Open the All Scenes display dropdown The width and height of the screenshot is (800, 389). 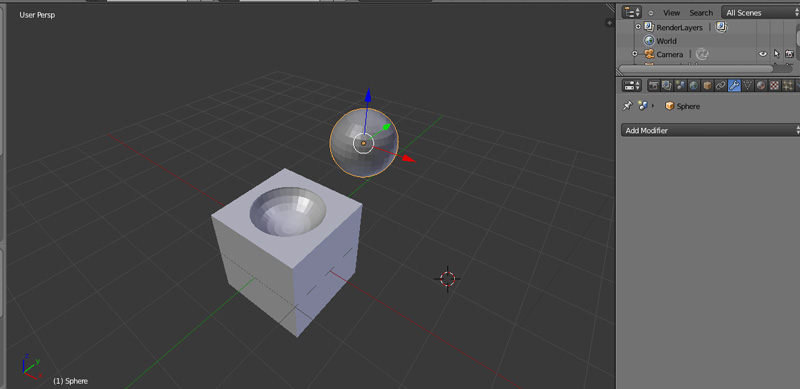pos(761,13)
